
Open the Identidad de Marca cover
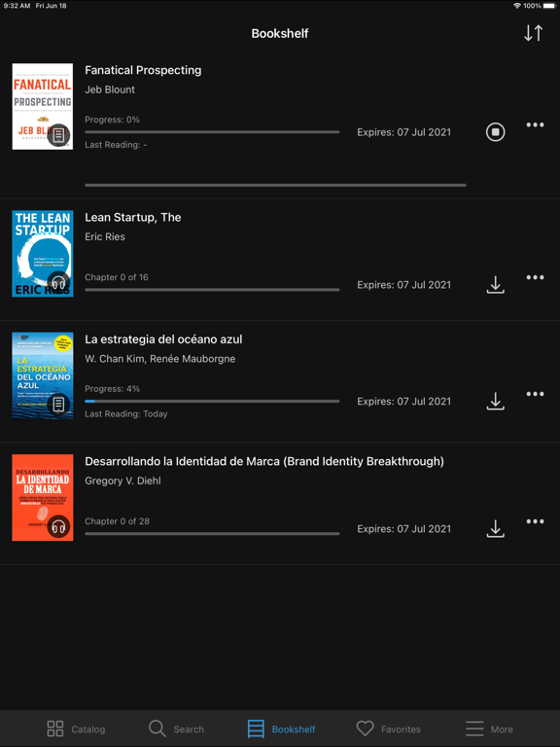pyautogui.click(x=43, y=497)
